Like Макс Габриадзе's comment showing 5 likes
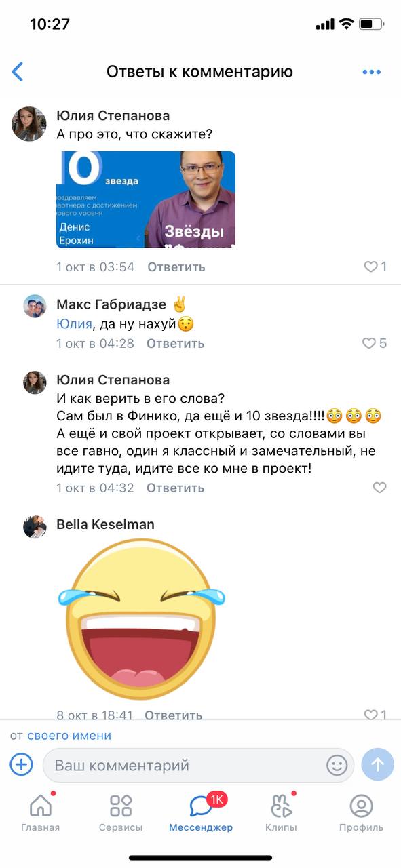The width and height of the screenshot is (401, 868). (374, 343)
